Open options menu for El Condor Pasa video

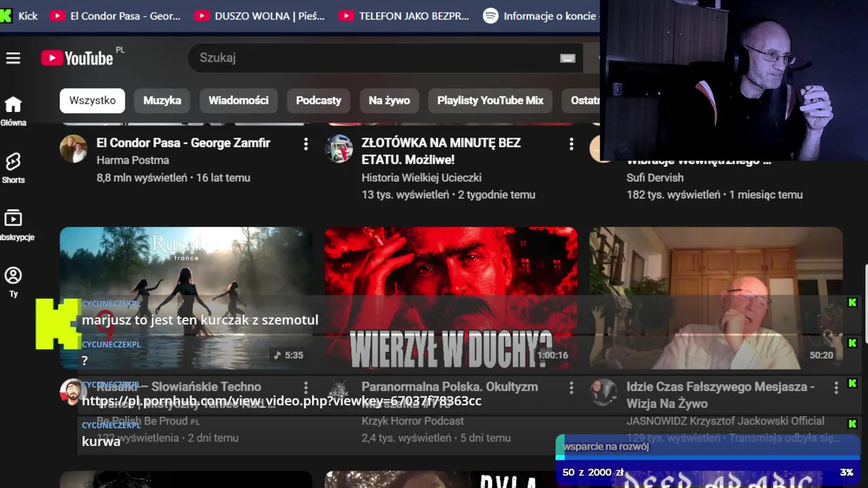coord(306,144)
